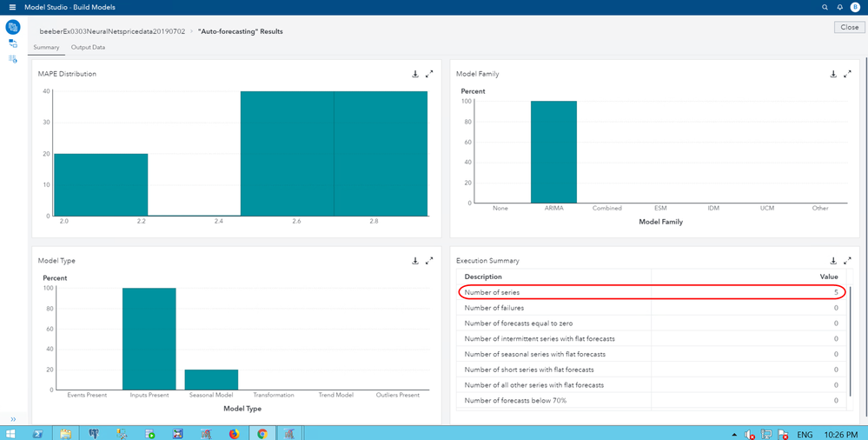The width and height of the screenshot is (868, 440).
Task: Switch to the Output Data tab
Action: (x=88, y=47)
